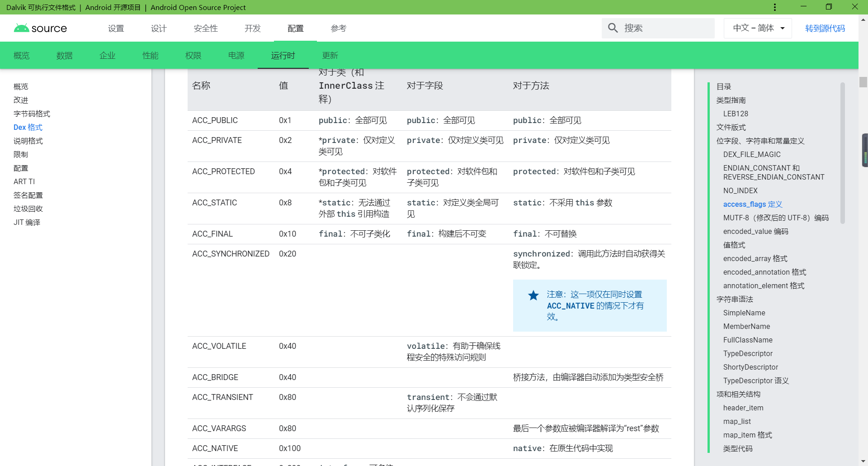
Task: Select ART TI in the left sidebar
Action: [24, 181]
